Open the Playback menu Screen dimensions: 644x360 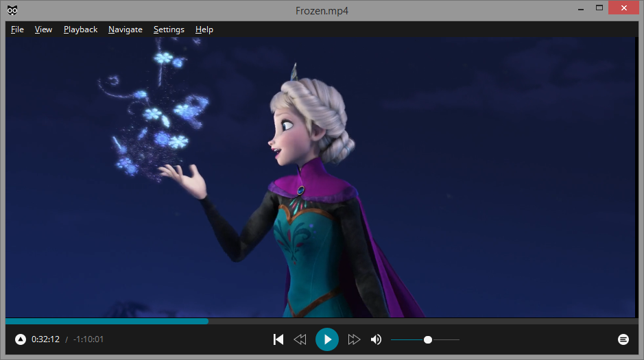click(x=80, y=29)
